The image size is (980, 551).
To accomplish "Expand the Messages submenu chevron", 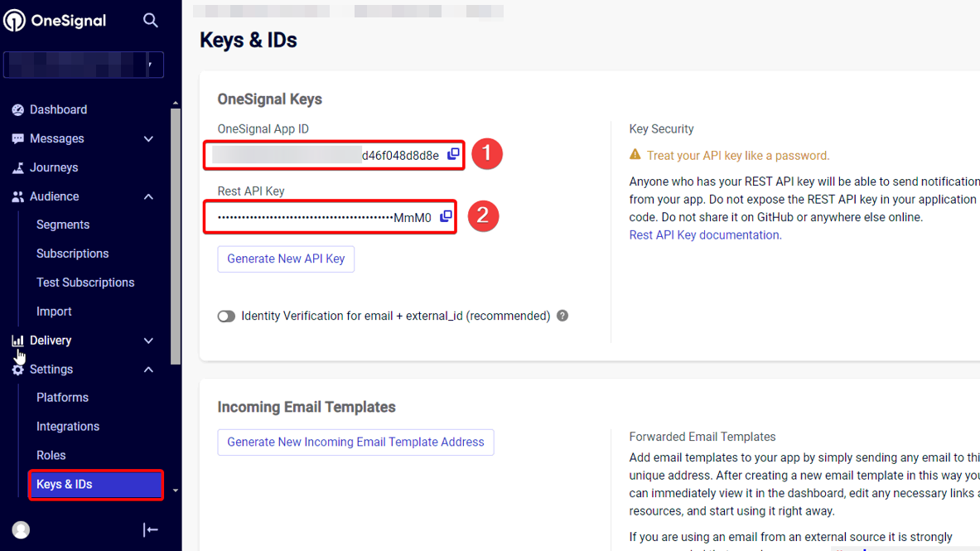I will 148,139.
